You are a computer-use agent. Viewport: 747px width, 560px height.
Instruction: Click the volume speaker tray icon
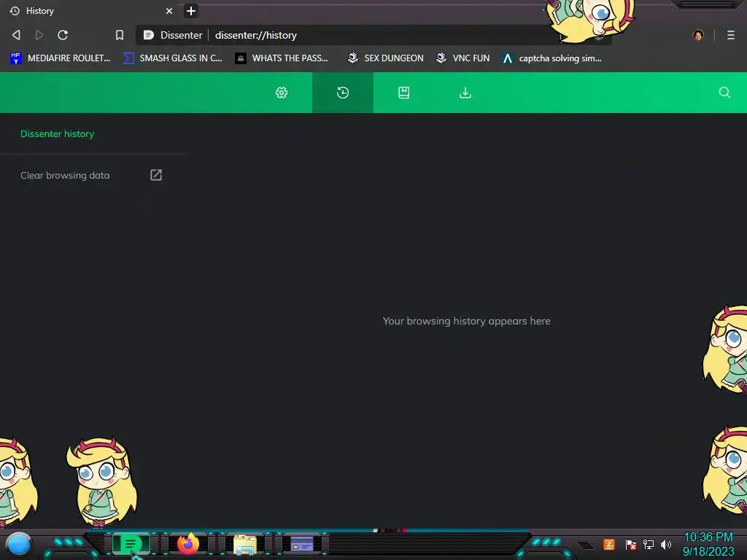(x=666, y=544)
